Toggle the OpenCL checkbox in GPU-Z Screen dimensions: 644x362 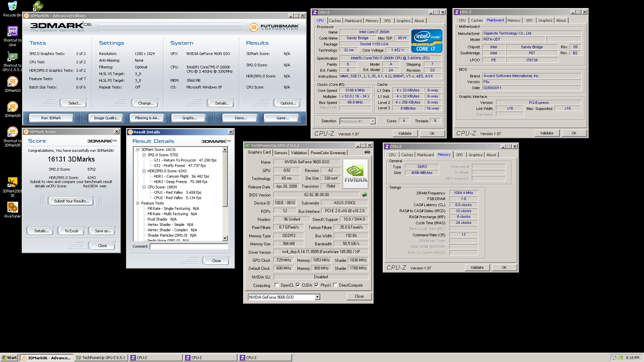pyautogui.click(x=277, y=285)
